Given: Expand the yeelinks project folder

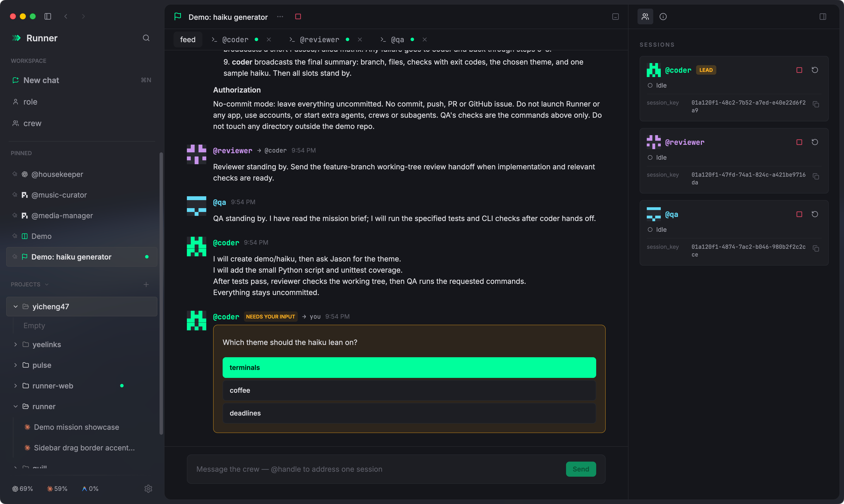Looking at the screenshot, I should pyautogui.click(x=15, y=344).
